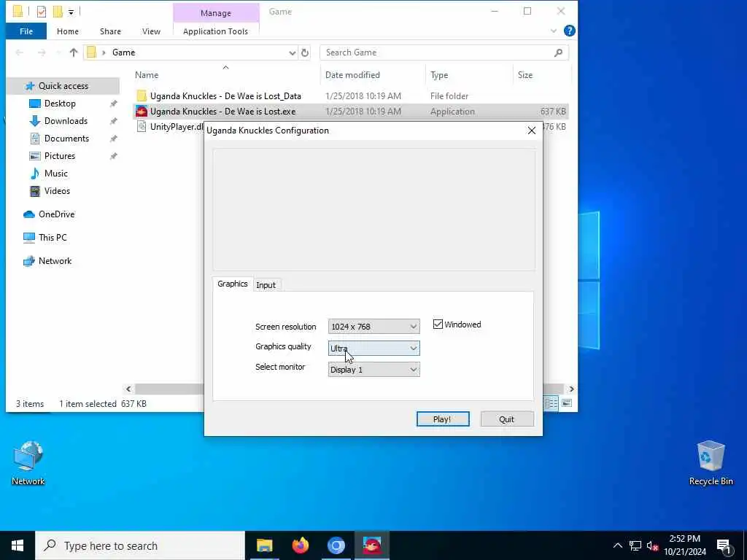747x560 pixels.
Task: Open the Share ribbon tab
Action: (111, 31)
